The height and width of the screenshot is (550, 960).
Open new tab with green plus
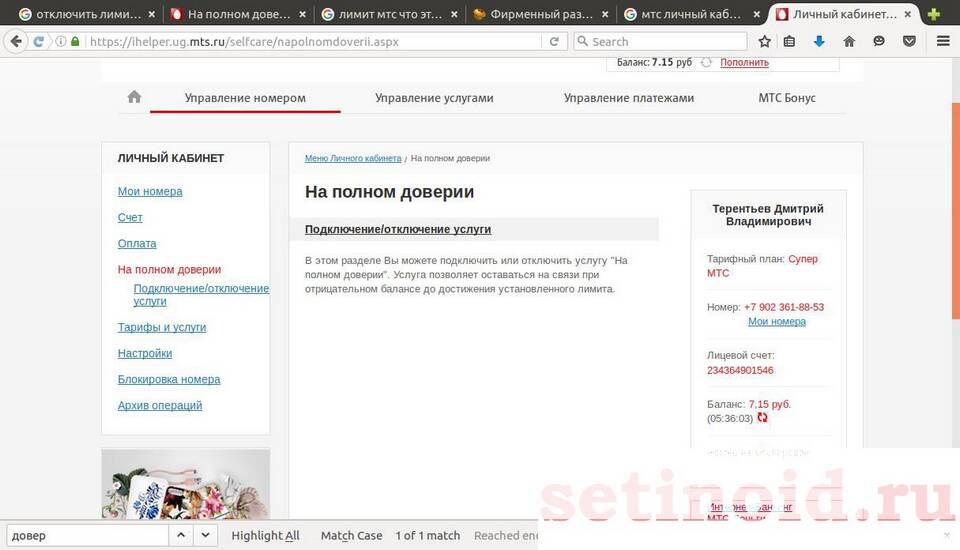coord(934,14)
